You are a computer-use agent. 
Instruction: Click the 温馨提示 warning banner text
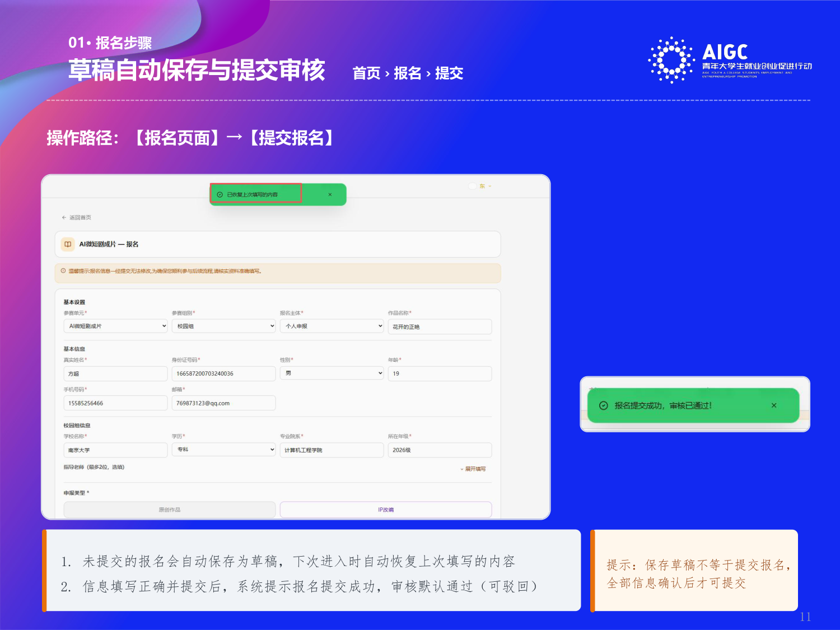pyautogui.click(x=165, y=271)
